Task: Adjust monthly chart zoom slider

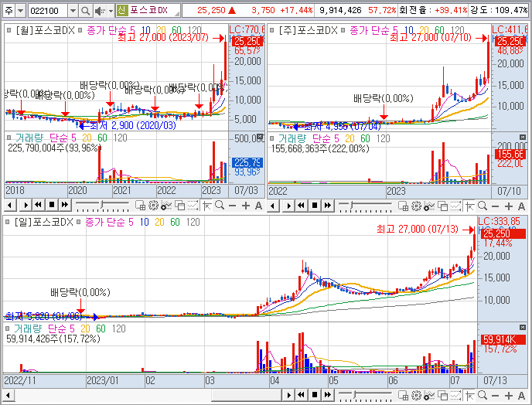Action: coord(103,206)
